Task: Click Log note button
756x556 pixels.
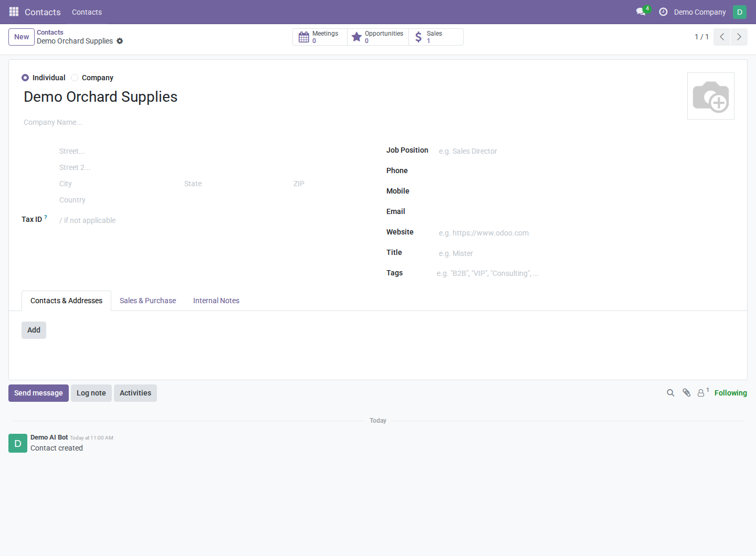Action: (x=91, y=393)
